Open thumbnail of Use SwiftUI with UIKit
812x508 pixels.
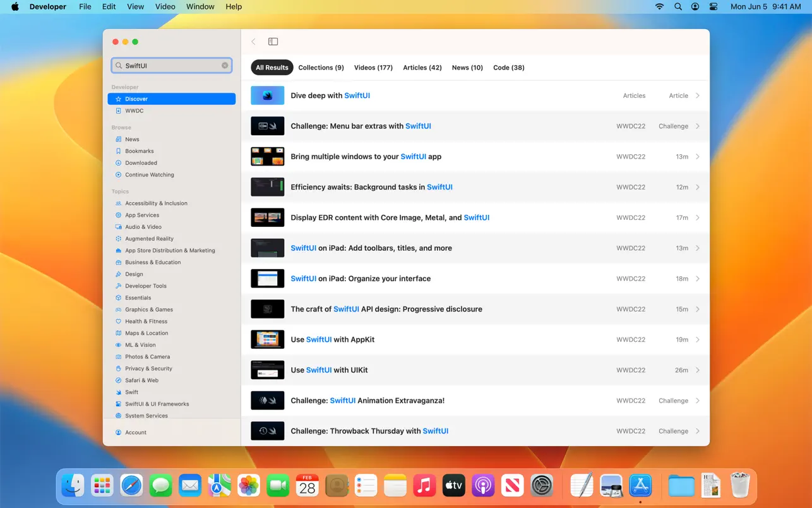pyautogui.click(x=268, y=370)
